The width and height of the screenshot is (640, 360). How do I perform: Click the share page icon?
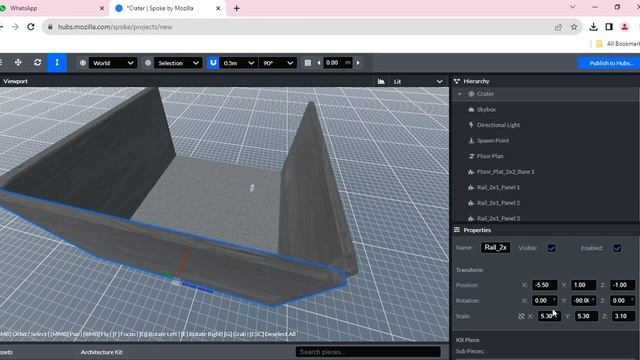(x=558, y=27)
